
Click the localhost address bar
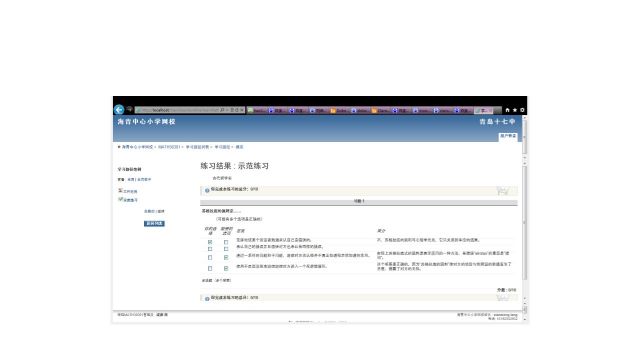(x=179, y=110)
